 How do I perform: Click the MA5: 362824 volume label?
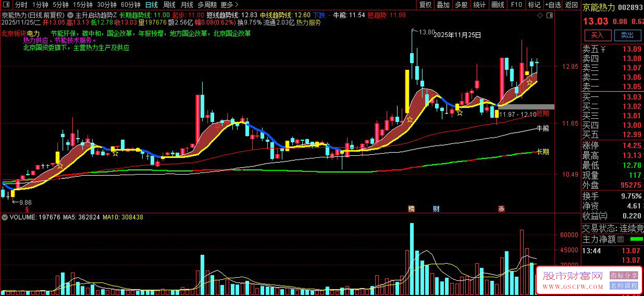(x=81, y=218)
